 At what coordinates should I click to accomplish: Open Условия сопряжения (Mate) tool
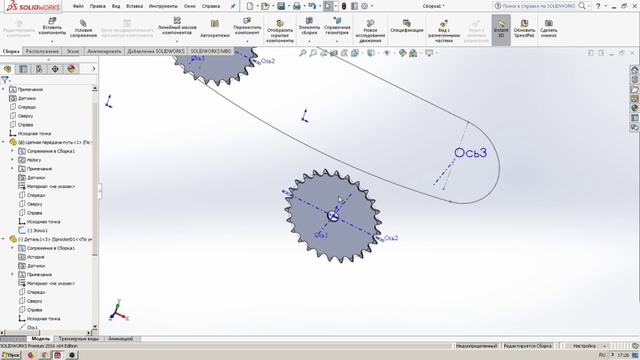pyautogui.click(x=83, y=29)
